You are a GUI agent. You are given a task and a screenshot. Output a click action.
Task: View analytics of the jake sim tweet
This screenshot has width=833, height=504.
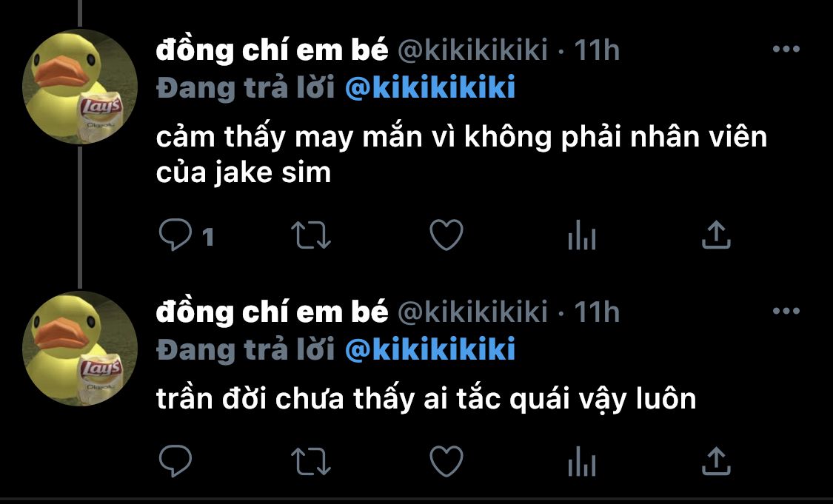click(582, 235)
